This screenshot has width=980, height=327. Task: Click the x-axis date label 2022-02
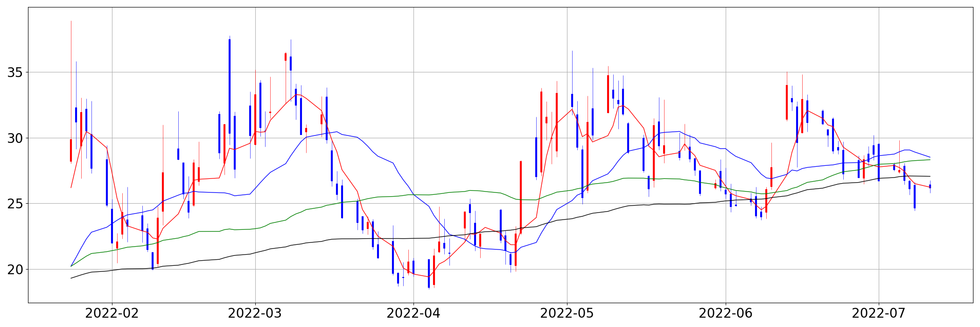click(x=112, y=313)
